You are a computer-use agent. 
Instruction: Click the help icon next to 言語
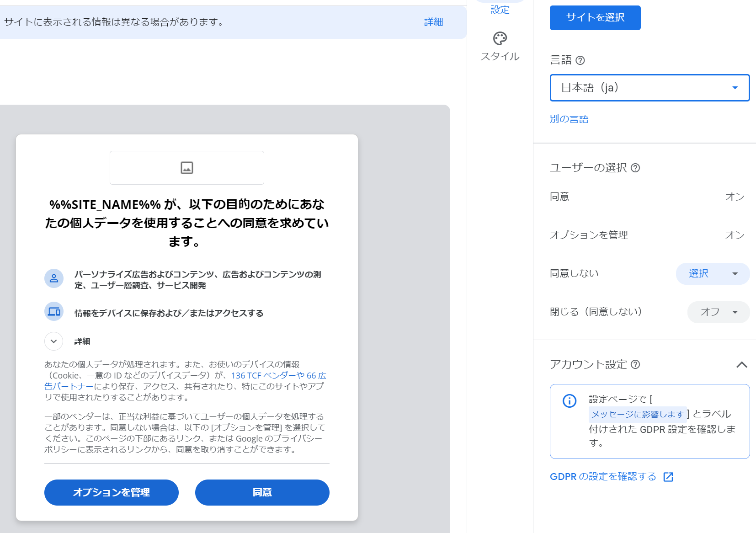pos(580,60)
